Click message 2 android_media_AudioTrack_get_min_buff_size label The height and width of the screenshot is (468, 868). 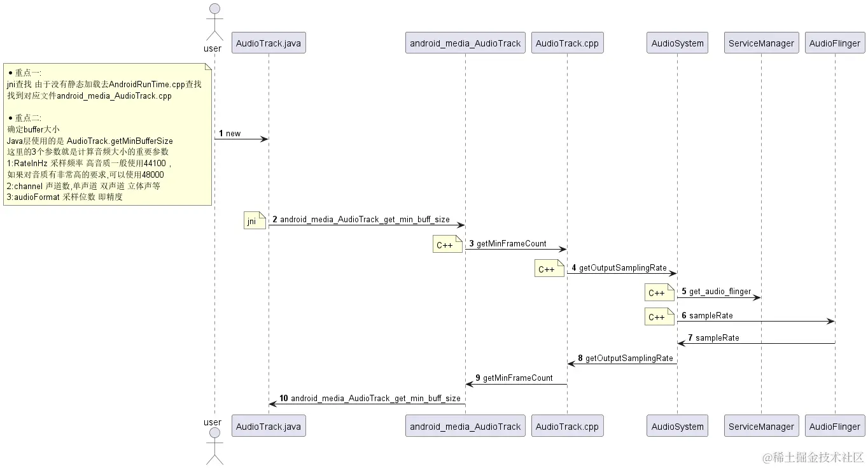361,219
